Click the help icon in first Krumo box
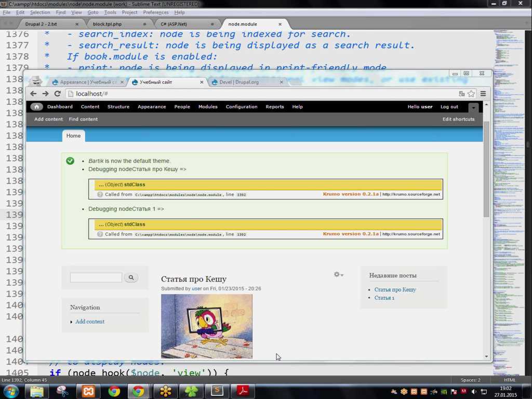This screenshot has width=532, height=399. click(100, 194)
